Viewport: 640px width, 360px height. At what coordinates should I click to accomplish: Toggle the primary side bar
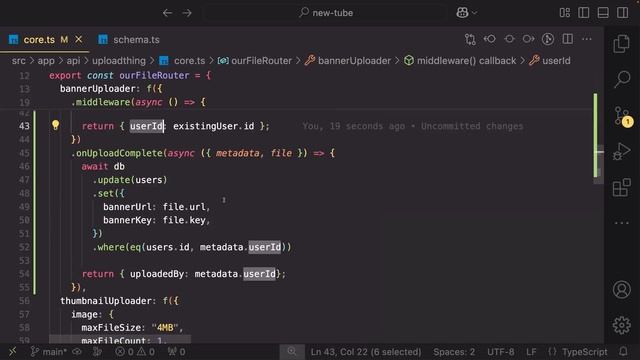[584, 13]
